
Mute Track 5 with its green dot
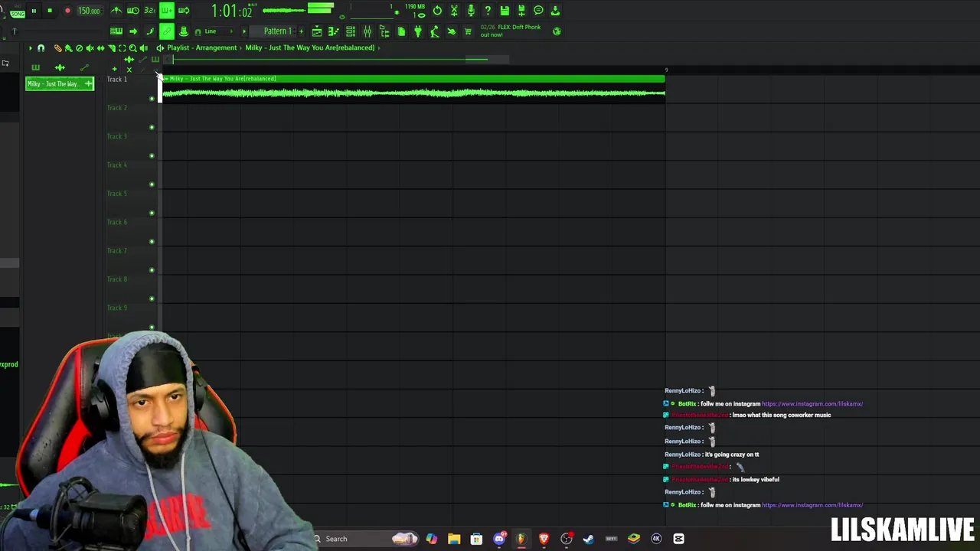point(152,213)
